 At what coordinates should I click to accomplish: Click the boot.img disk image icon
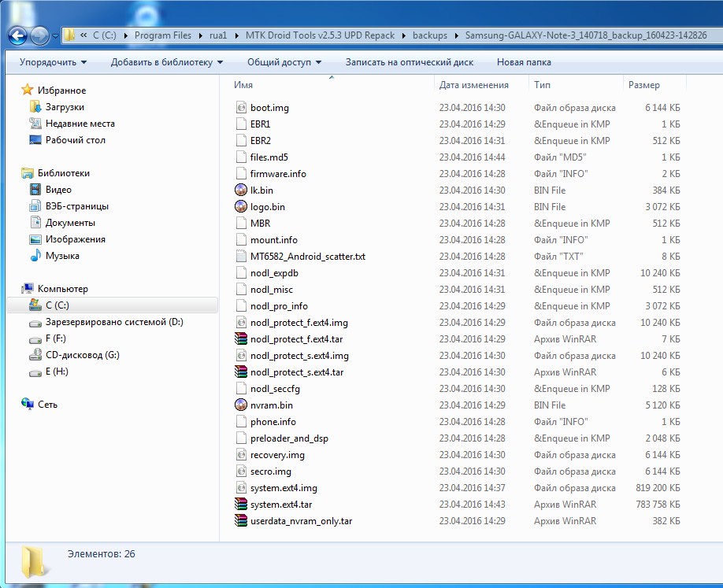(x=241, y=108)
